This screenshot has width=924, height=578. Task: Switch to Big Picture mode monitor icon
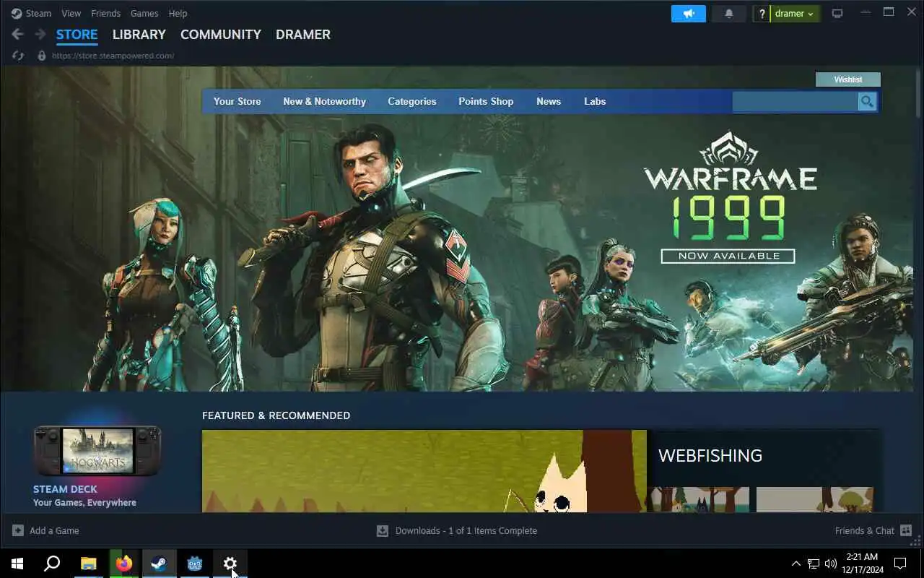837,14
